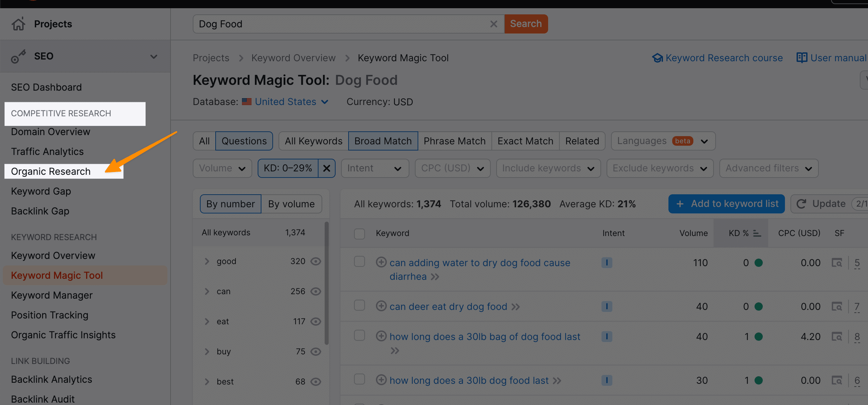Click the SEO Dashboard icon

[46, 87]
